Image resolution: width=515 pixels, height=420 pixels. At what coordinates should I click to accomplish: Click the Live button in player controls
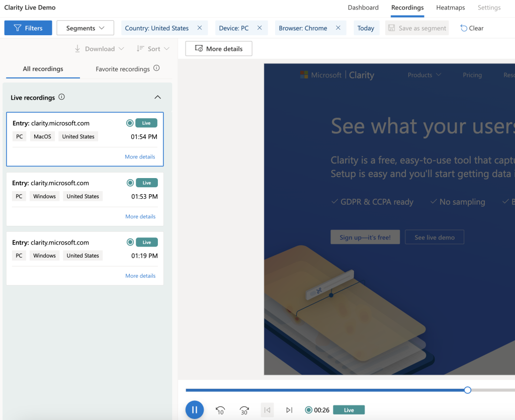(x=349, y=410)
